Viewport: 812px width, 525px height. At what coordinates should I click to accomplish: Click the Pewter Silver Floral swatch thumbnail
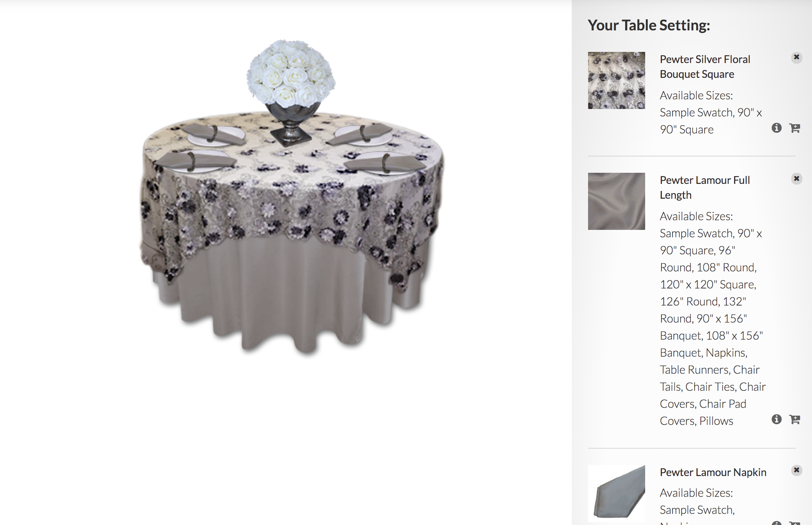click(616, 80)
